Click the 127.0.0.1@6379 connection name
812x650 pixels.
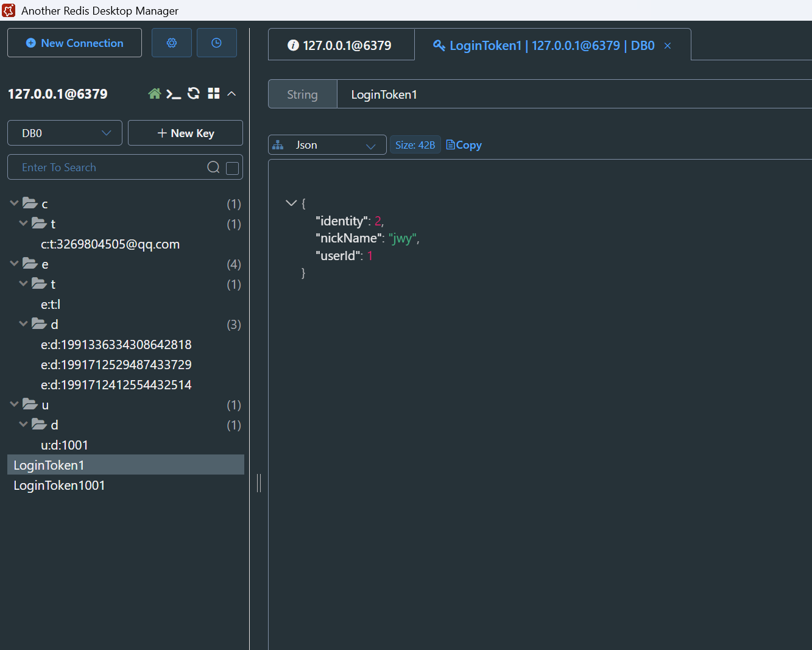tap(58, 94)
